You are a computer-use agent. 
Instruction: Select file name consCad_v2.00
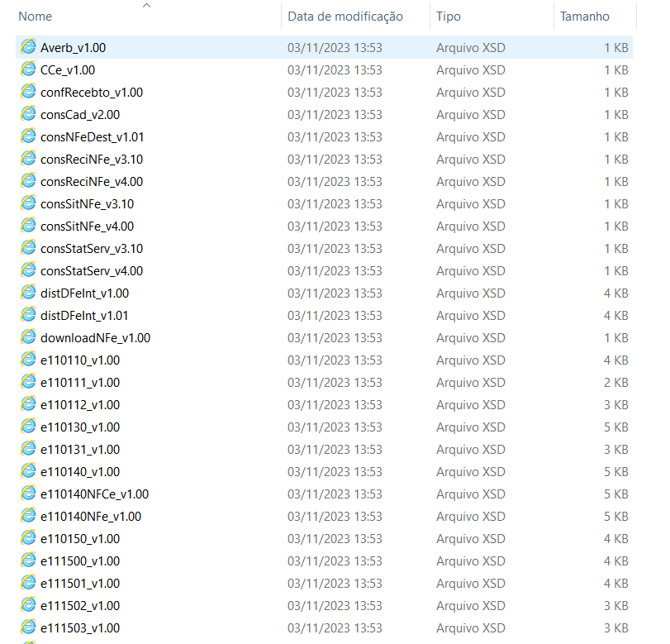[80, 115]
